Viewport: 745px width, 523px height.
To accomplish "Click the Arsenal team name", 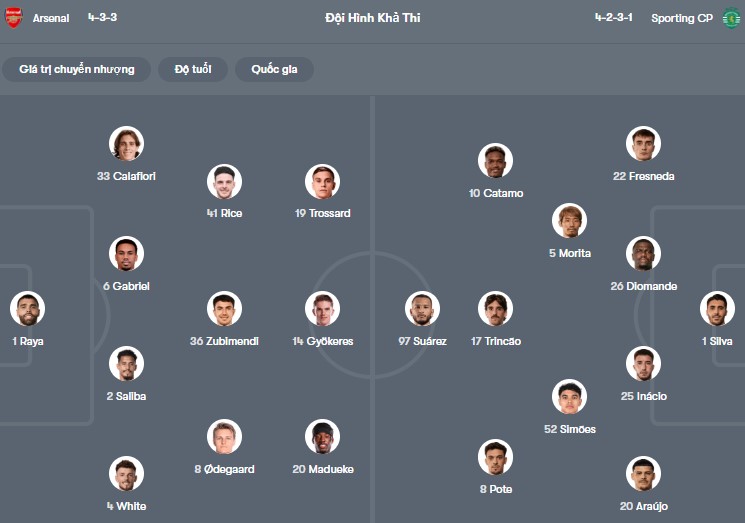I will pyautogui.click(x=51, y=18).
